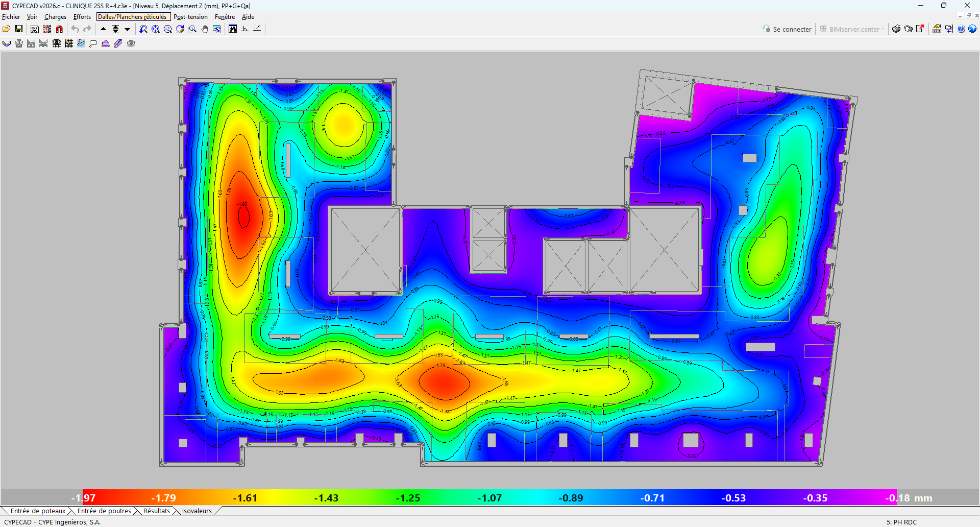This screenshot has height=527, width=980.
Task: Click the blue help question mark icon
Action: pyautogui.click(x=961, y=29)
